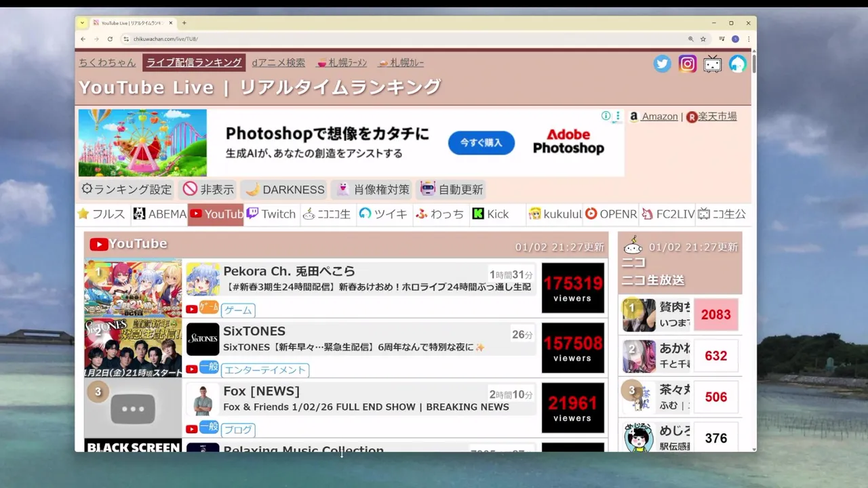Image resolution: width=868 pixels, height=488 pixels.
Task: Toggle 自動更新 auto refresh
Action: (451, 189)
